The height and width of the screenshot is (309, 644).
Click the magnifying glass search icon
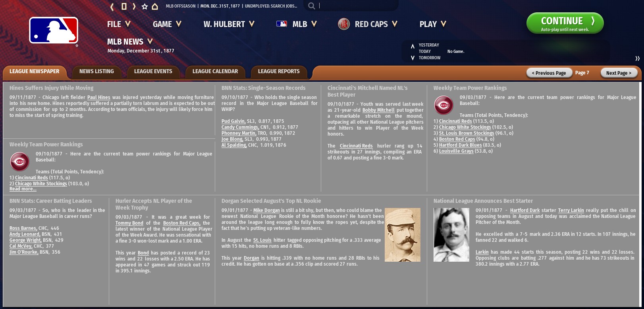tap(312, 6)
